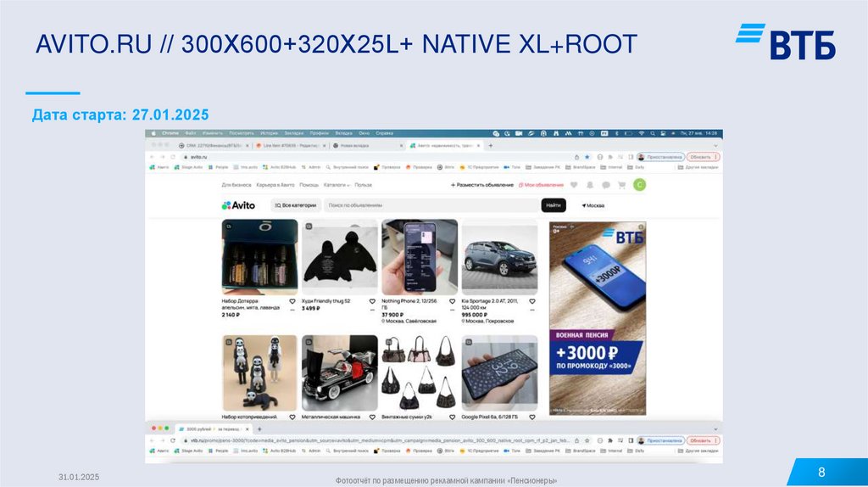Bookmark star in avito.ru address bar

pyautogui.click(x=587, y=157)
